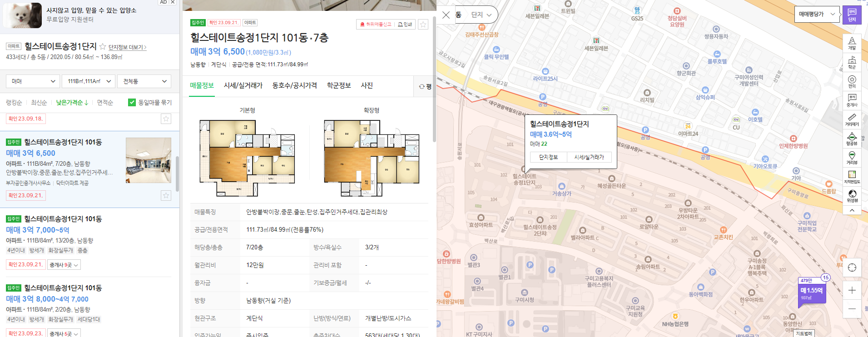Open the 단지 dropdown at map top
The image size is (868, 337).
[481, 15]
